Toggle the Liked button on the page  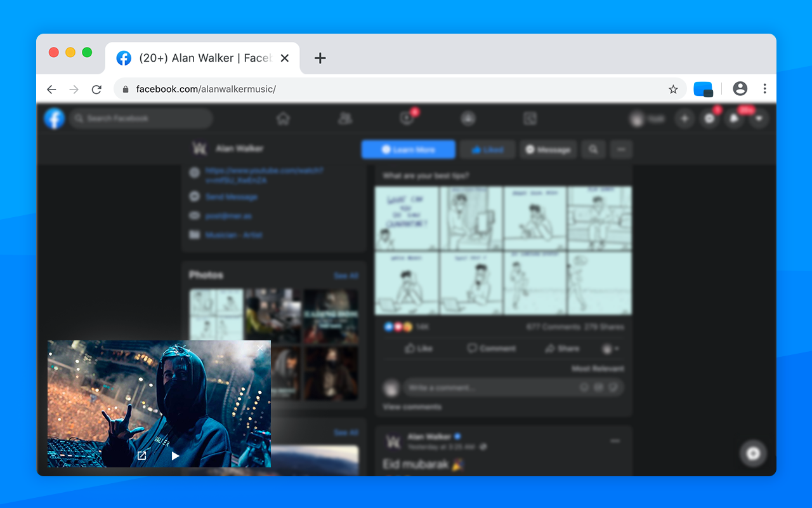point(488,150)
